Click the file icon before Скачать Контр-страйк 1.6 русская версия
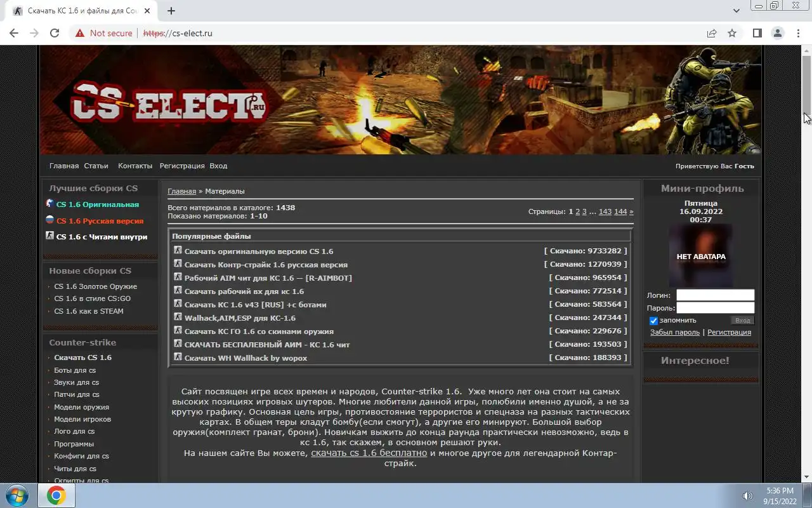812x508 pixels. pos(178,264)
